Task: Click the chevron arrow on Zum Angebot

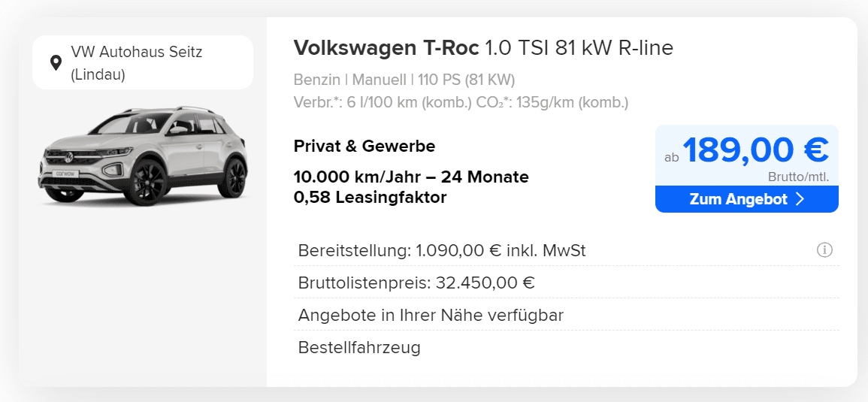Action: 799,199
